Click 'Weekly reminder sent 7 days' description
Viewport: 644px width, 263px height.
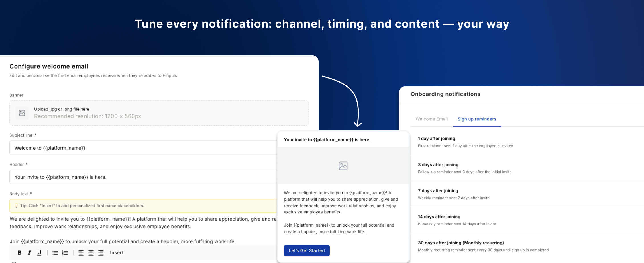click(x=454, y=198)
